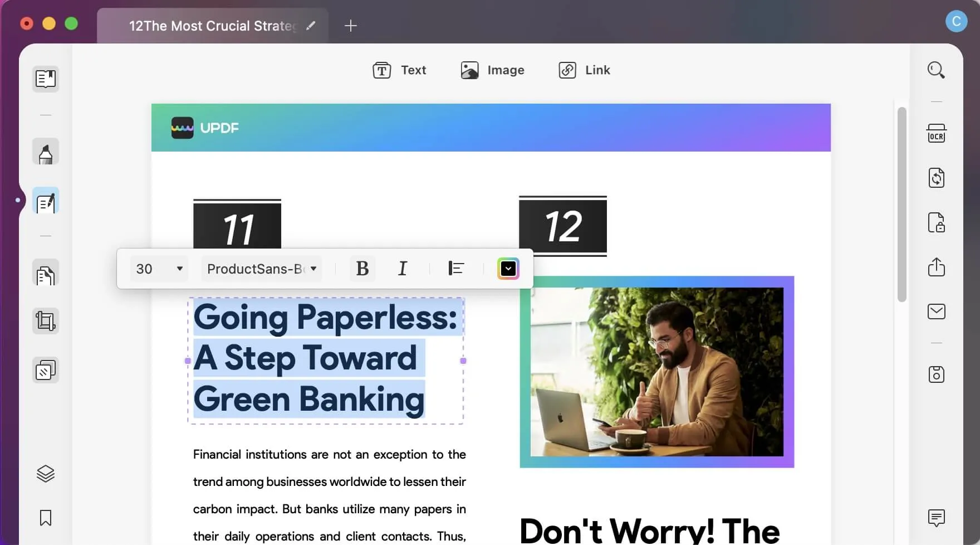Screen dimensions: 980x545
Task: Select the Comment highlighter tool
Action: (x=46, y=152)
